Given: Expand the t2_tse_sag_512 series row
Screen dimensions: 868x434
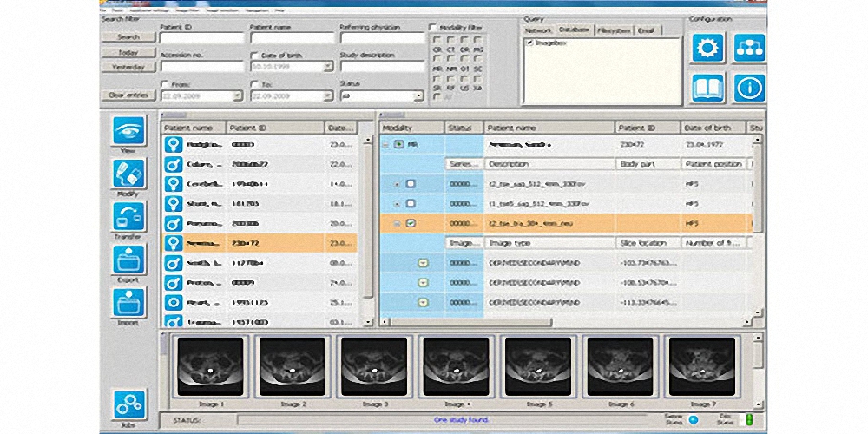Looking at the screenshot, I should point(397,184).
